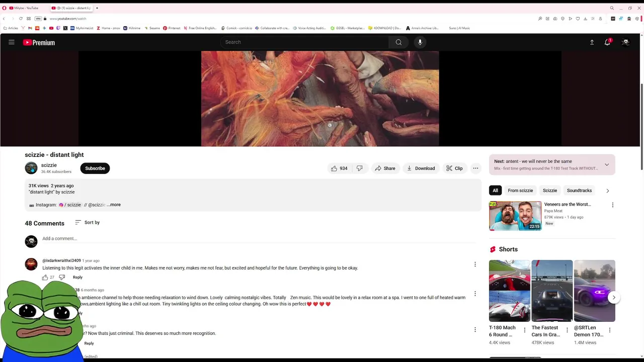Open browser downloads toolbar icon
644x362 pixels.
point(585,19)
